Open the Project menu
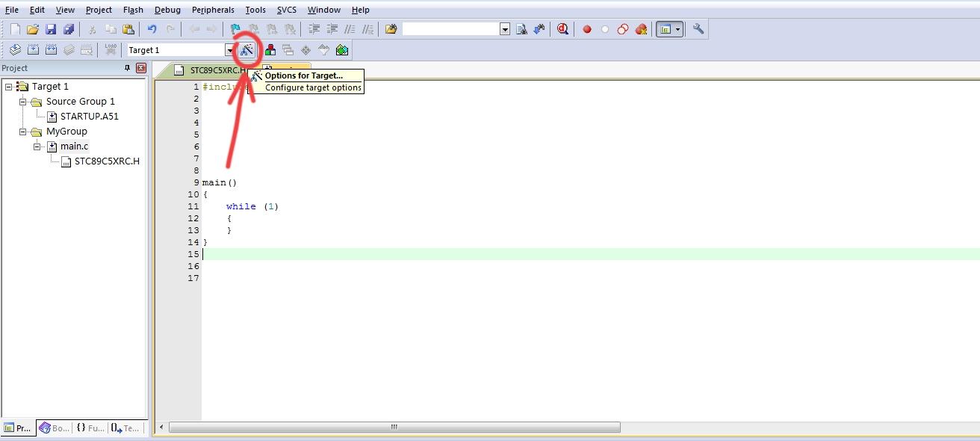The image size is (980, 441). (99, 10)
